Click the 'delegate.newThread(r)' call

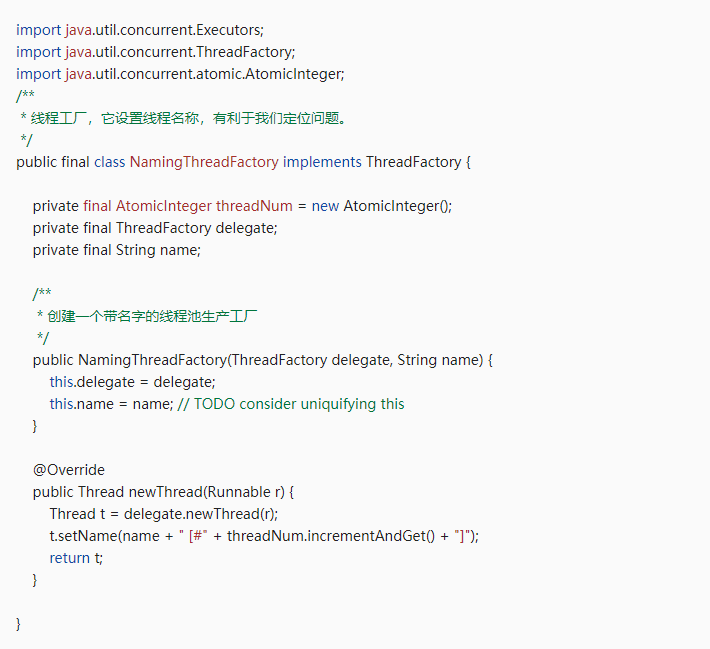click(200, 514)
